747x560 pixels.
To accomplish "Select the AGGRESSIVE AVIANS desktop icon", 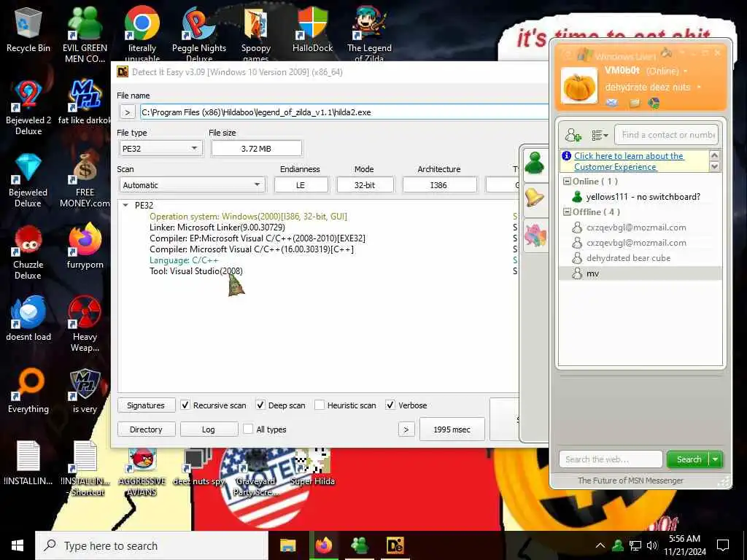I will click(142, 472).
